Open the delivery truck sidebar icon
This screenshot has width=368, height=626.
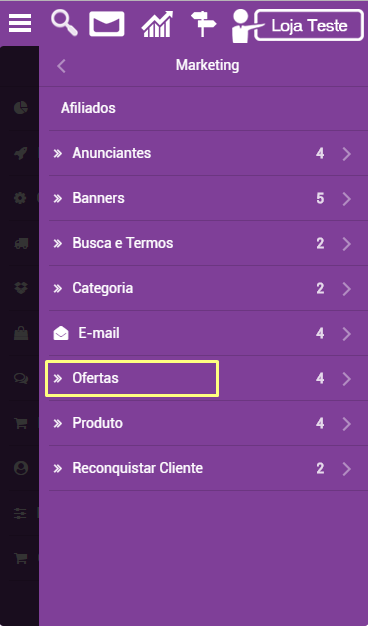21,243
